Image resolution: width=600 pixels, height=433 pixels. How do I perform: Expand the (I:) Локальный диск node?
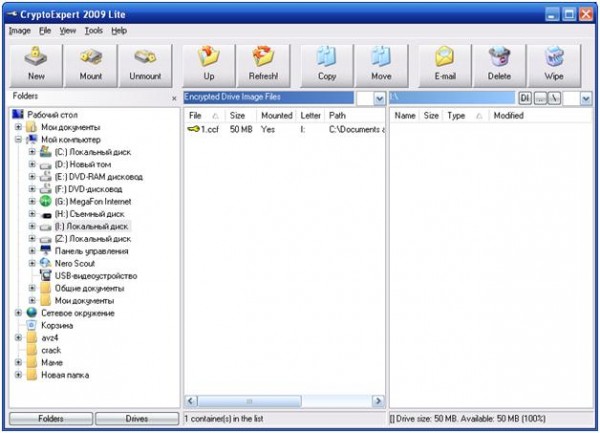pos(32,226)
